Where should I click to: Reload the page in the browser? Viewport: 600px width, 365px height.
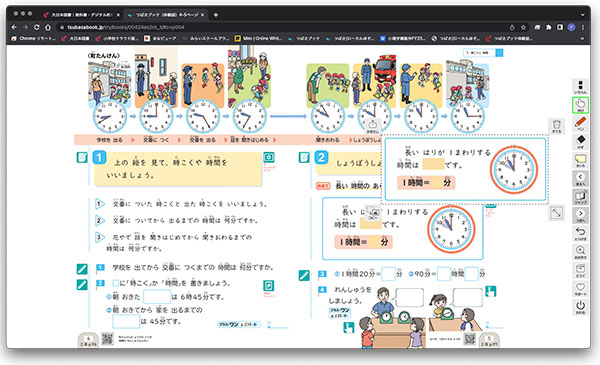point(37,27)
